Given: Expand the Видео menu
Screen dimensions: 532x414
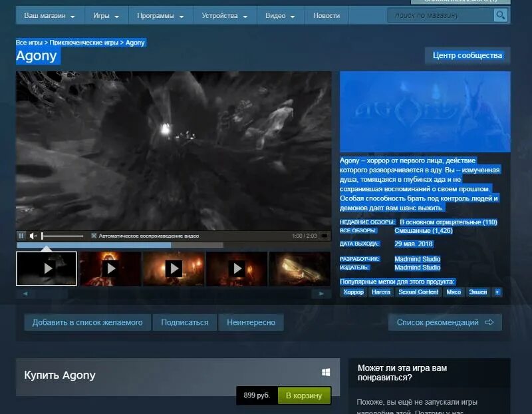Looking at the screenshot, I should click(x=280, y=15).
